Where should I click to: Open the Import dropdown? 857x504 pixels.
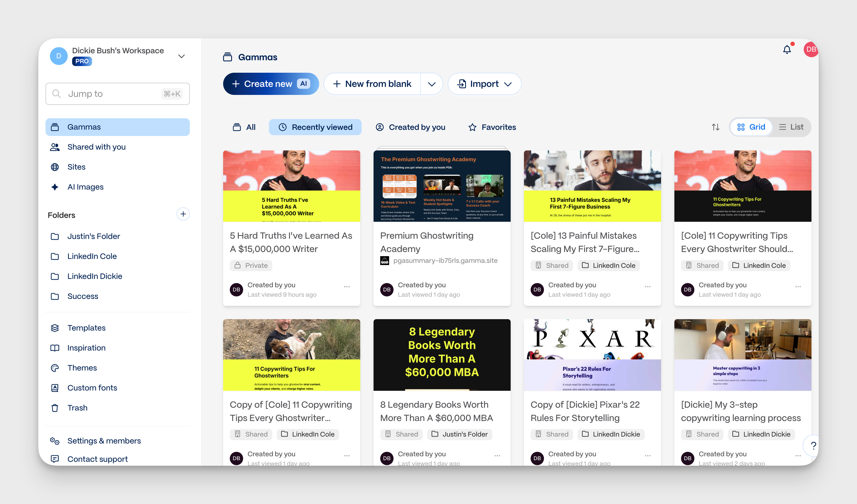(x=484, y=84)
